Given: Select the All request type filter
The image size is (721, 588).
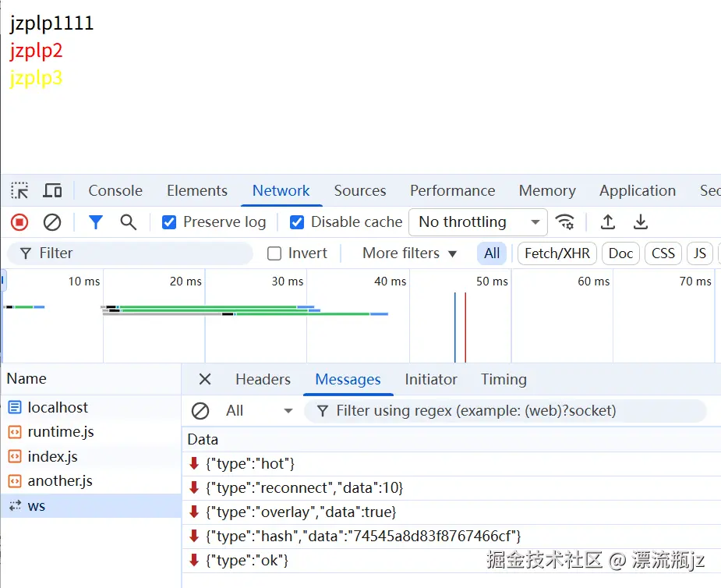Looking at the screenshot, I should click(x=492, y=253).
